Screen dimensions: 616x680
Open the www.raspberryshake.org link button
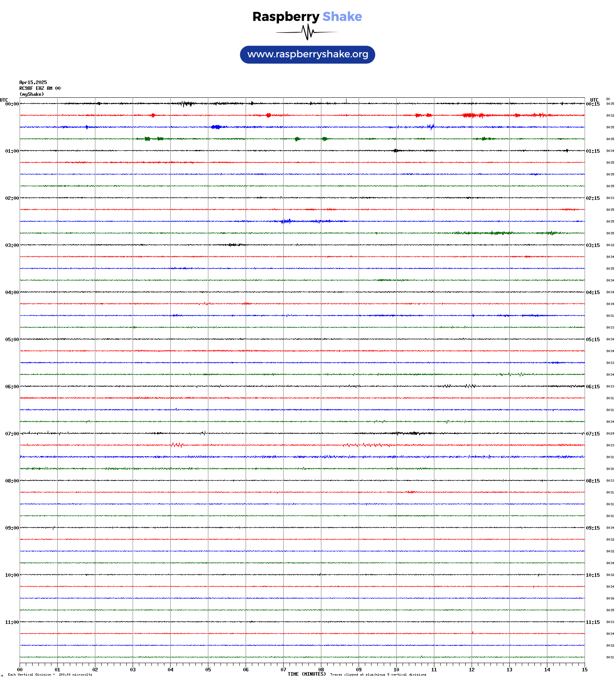(308, 55)
